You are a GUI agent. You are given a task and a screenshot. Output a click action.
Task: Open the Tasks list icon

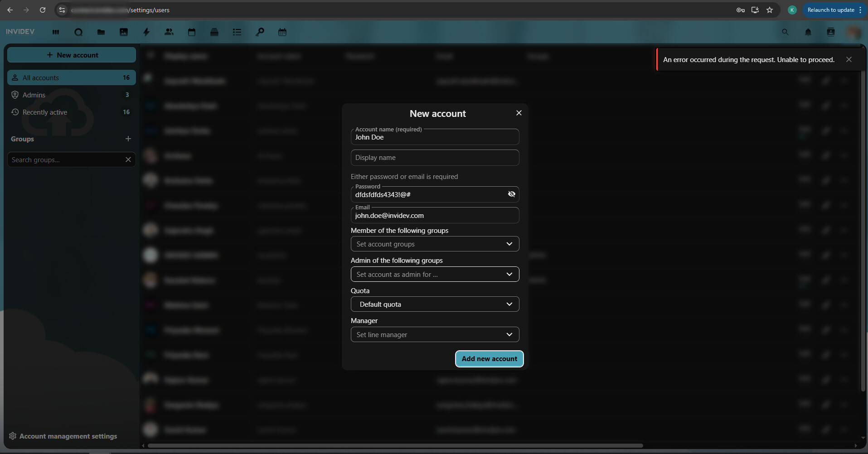(x=237, y=32)
